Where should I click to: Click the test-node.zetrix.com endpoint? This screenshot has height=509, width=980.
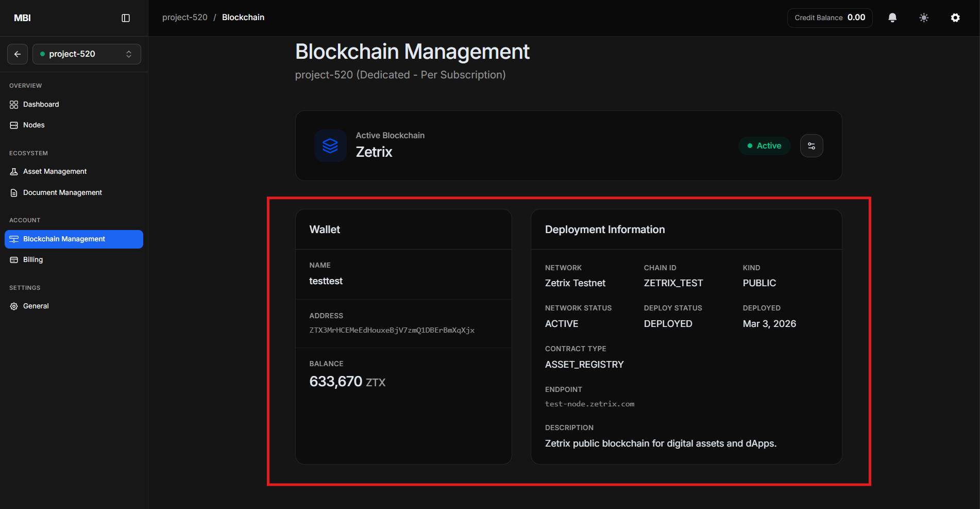click(x=589, y=404)
